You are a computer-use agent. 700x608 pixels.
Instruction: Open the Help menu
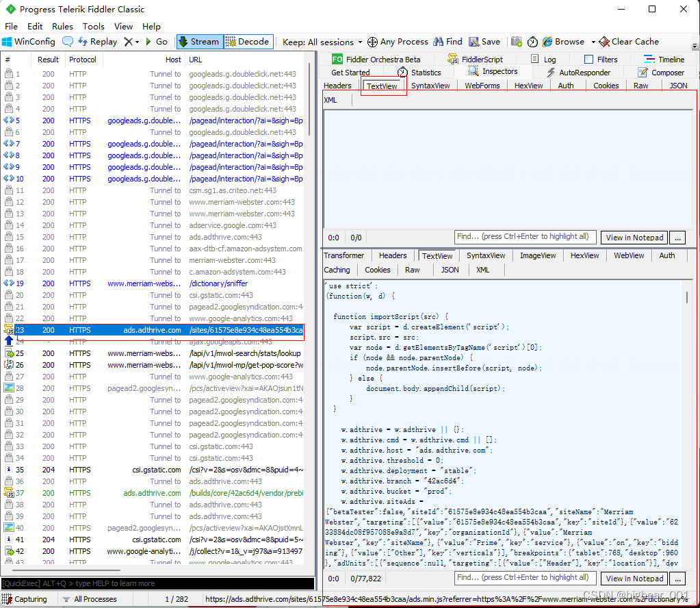click(151, 26)
